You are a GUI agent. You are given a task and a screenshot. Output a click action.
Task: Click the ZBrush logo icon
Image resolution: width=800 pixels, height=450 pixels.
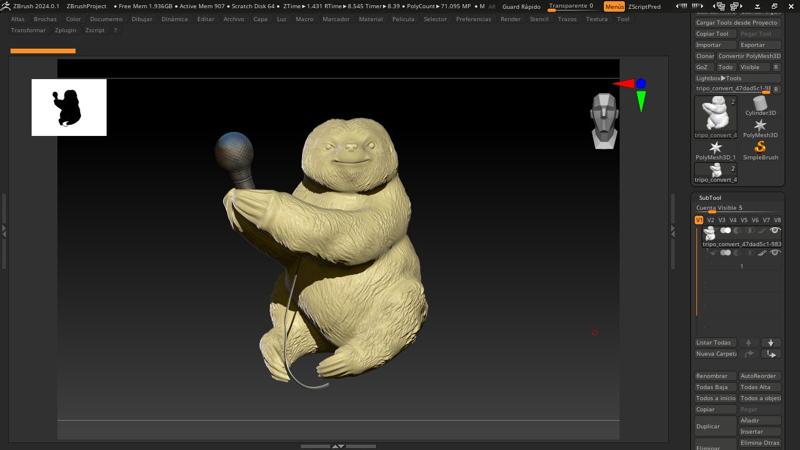[x=6, y=6]
